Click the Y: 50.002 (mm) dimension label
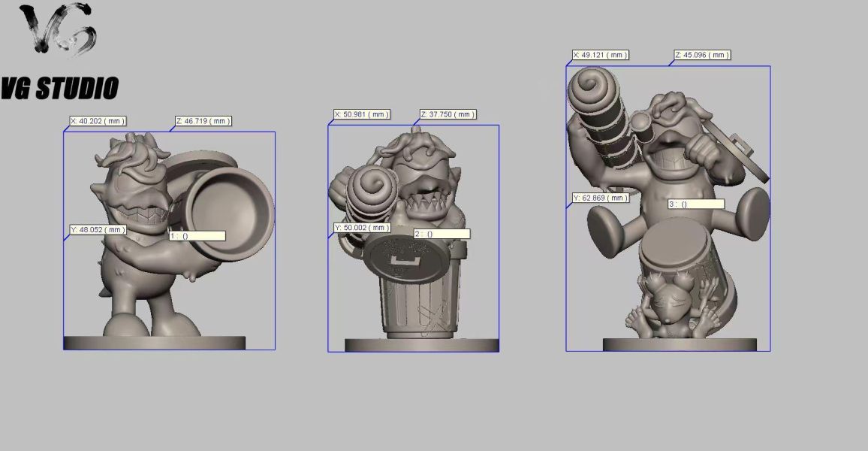This screenshot has width=868, height=451. click(363, 228)
